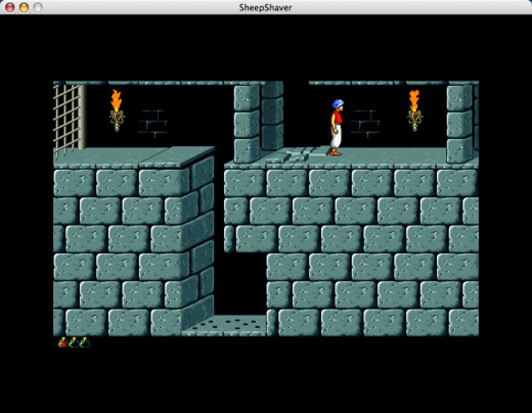Click the prince character sprite
This screenshot has width=532, height=413.
tap(337, 127)
